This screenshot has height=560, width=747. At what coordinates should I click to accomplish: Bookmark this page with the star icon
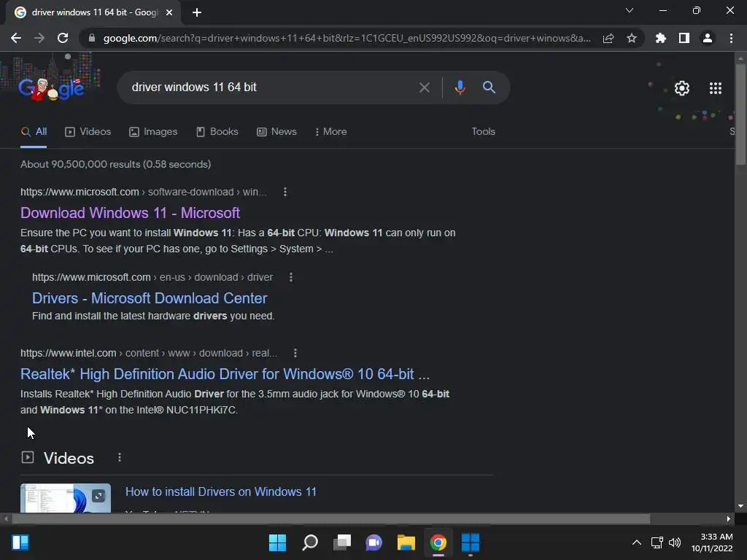pyautogui.click(x=632, y=38)
